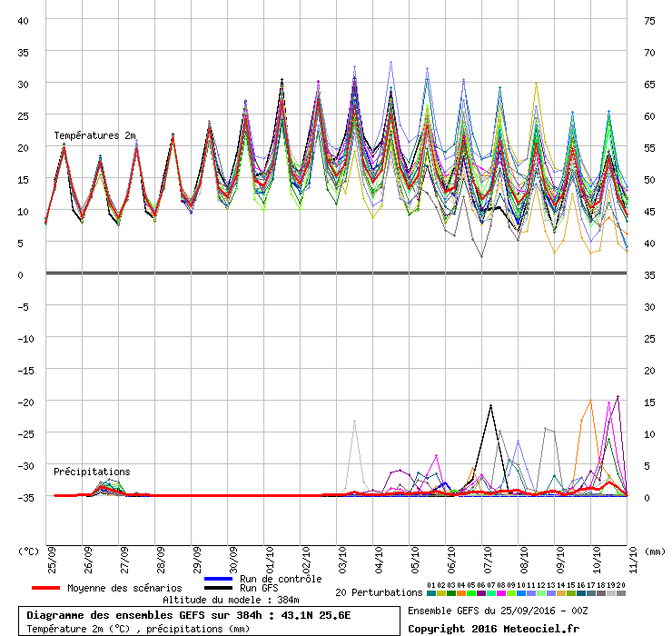Click the magenta swatch for perturbation 08

pyautogui.click(x=501, y=593)
